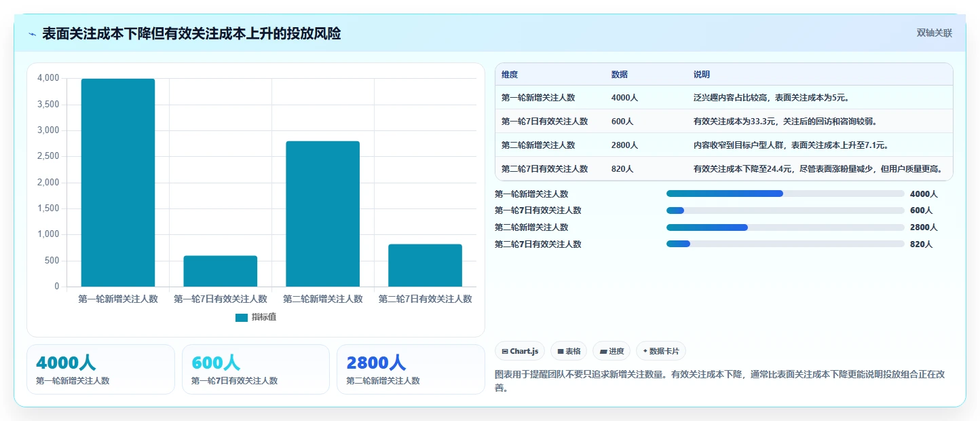The height and width of the screenshot is (421, 980).
Task: Click the 第一轮新增关注人数 cell in table
Action: pyautogui.click(x=538, y=98)
